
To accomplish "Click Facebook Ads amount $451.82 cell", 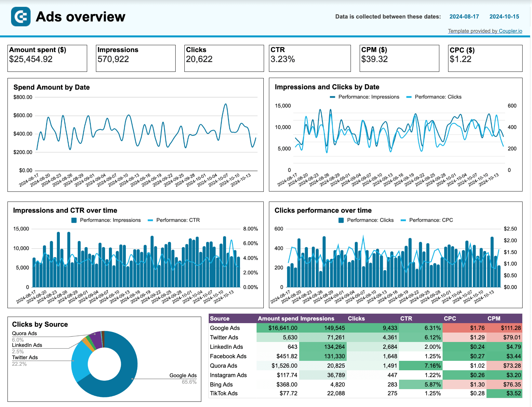I will click(x=278, y=356).
